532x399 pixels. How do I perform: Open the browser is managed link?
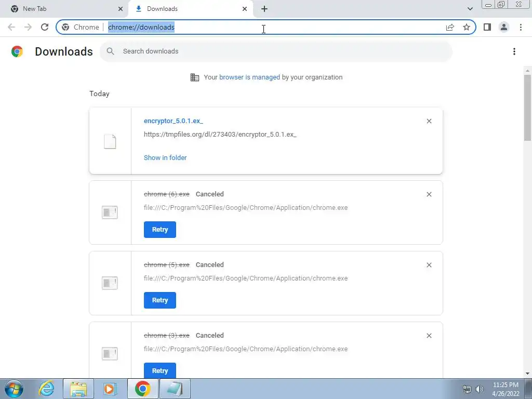coord(250,77)
